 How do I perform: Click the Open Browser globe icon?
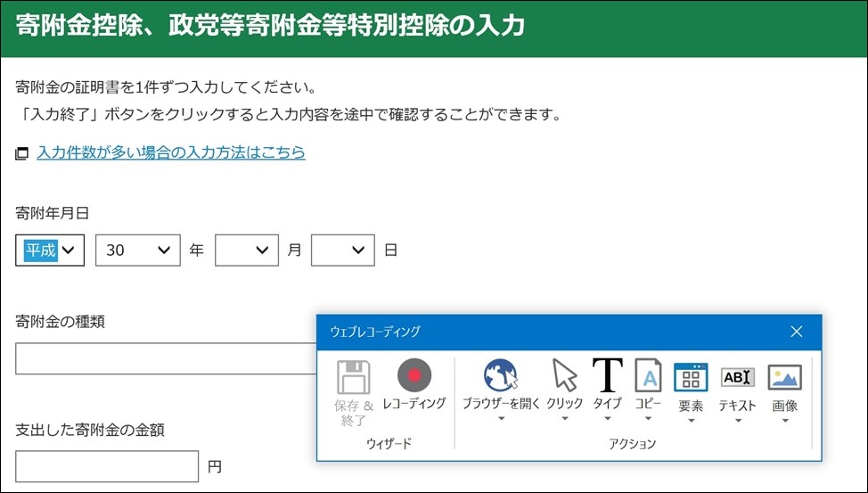501,375
